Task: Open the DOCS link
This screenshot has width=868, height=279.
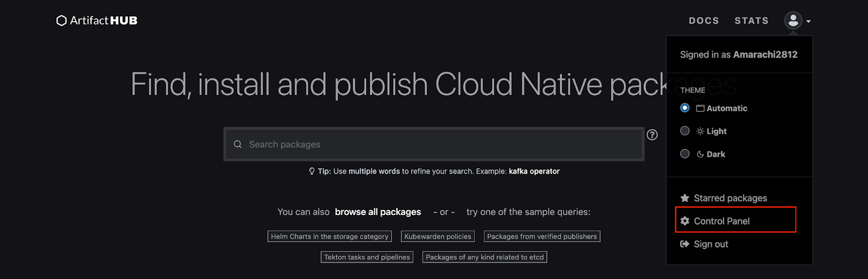Action: pos(704,21)
